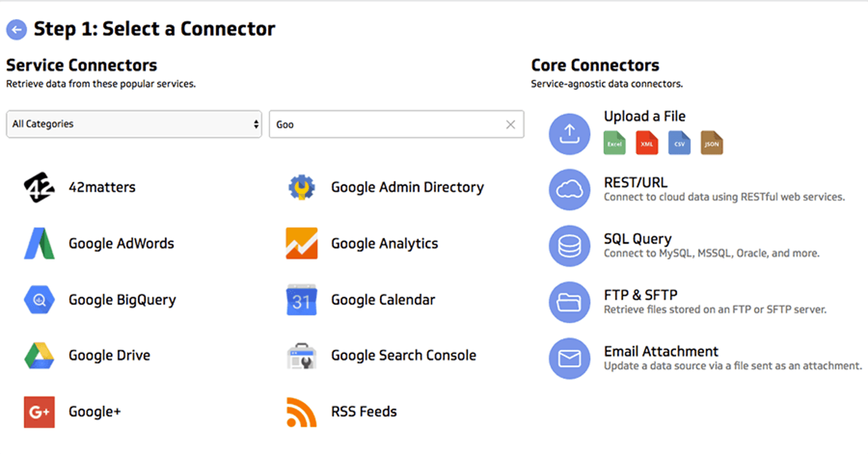Open the Google BigQuery connector icon
Screen dimensions: 868x455
(39, 299)
